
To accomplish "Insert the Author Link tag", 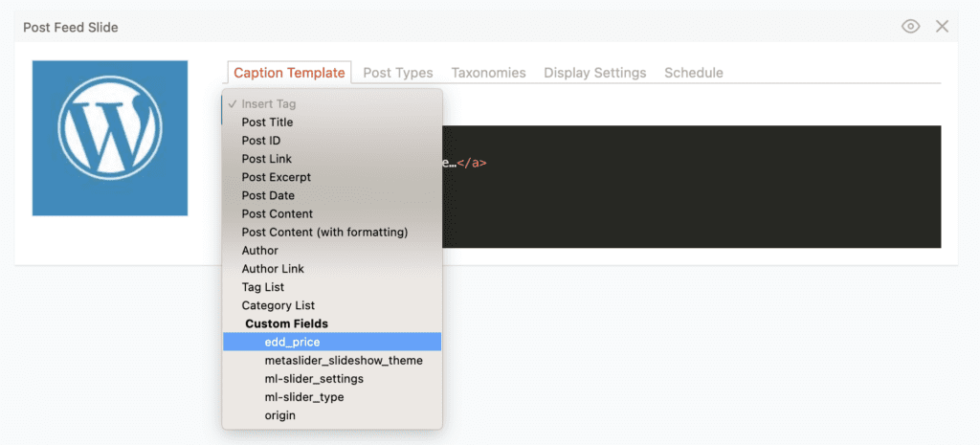I will pyautogui.click(x=332, y=269).
